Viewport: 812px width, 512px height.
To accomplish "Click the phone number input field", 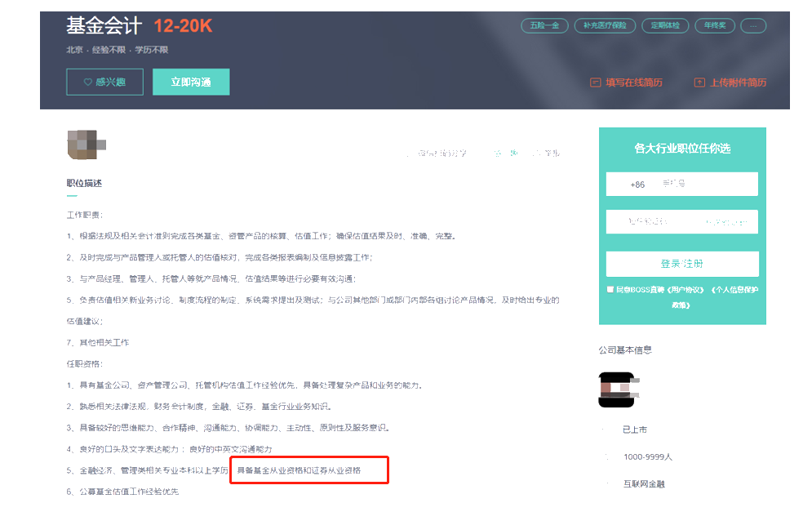I will point(699,184).
